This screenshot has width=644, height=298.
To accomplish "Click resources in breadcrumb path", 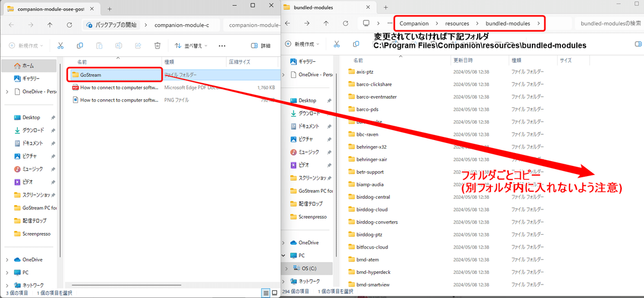I will (457, 24).
